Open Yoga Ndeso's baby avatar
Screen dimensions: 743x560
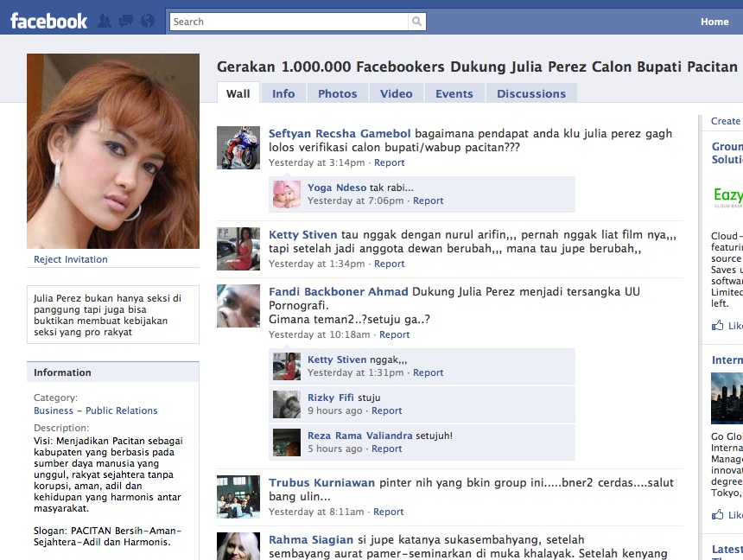pyautogui.click(x=286, y=194)
